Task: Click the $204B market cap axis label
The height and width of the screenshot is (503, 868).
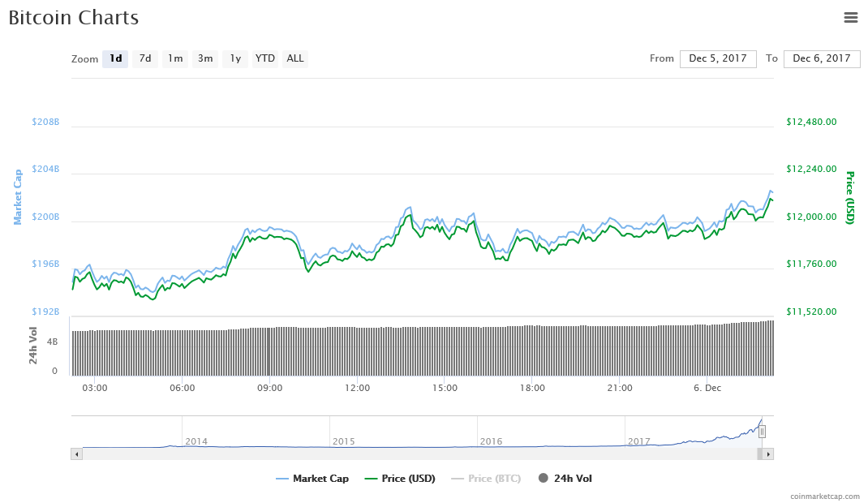Action: pyautogui.click(x=45, y=169)
